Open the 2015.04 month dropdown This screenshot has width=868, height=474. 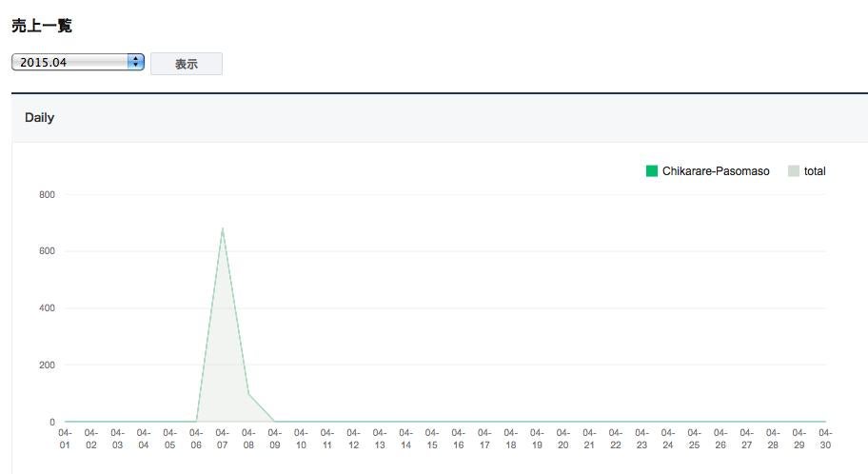77,62
